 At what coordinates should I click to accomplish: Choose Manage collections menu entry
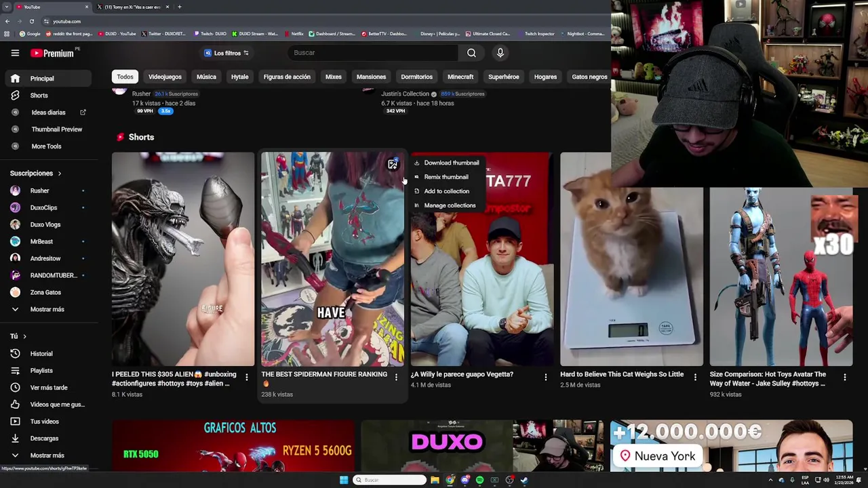coord(446,205)
